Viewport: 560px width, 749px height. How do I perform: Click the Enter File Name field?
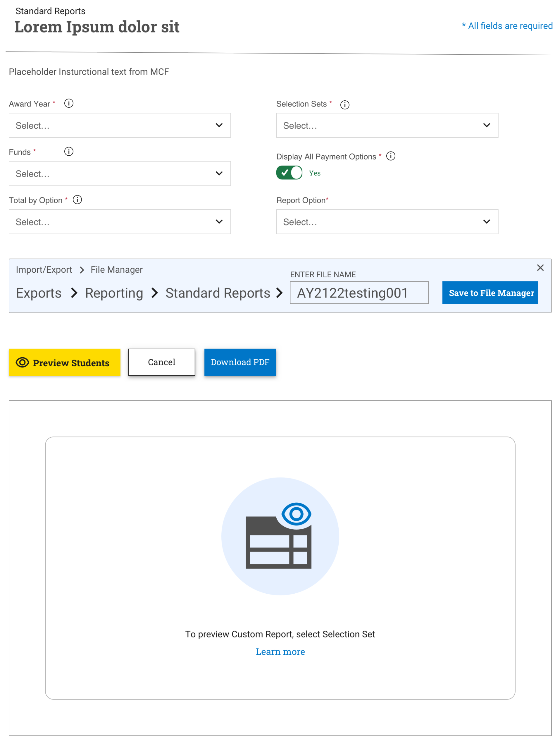(359, 293)
